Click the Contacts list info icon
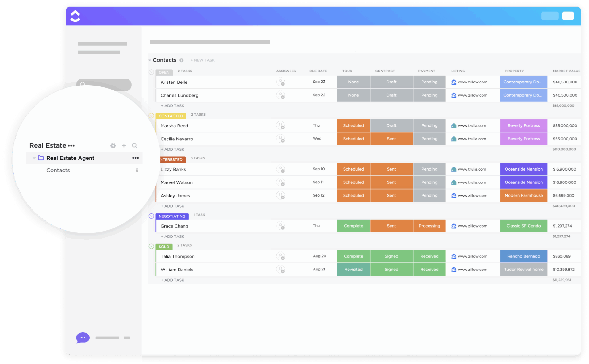This screenshot has height=364, width=589. point(182,60)
